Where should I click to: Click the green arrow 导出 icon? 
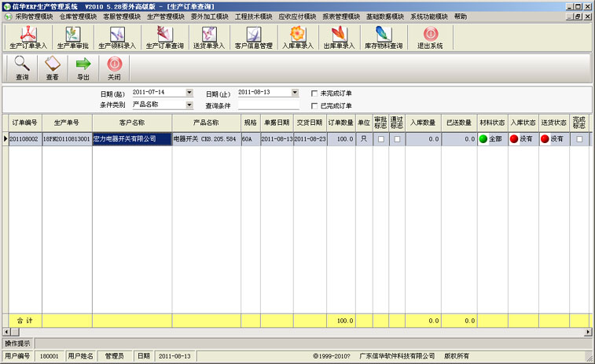[x=83, y=68]
